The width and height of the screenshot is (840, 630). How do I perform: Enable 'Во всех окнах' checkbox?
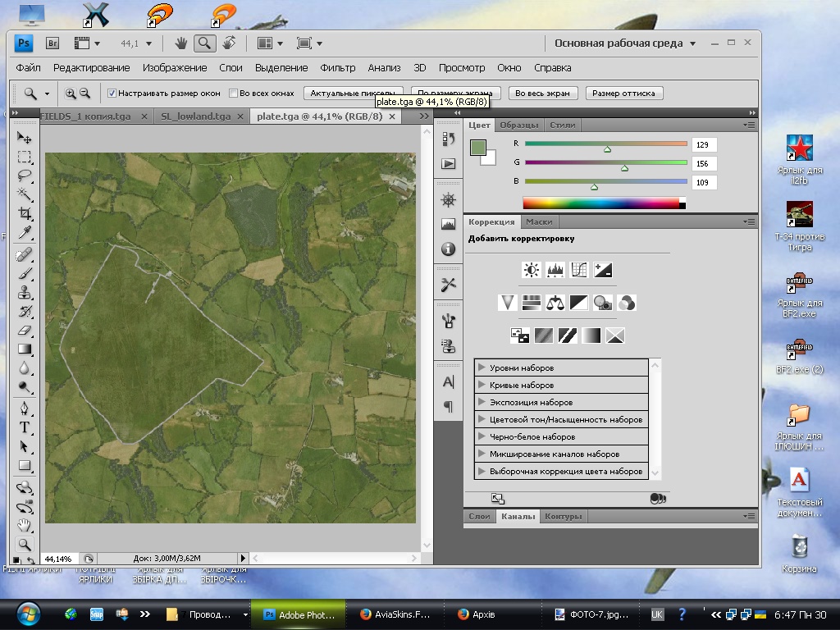click(234, 94)
